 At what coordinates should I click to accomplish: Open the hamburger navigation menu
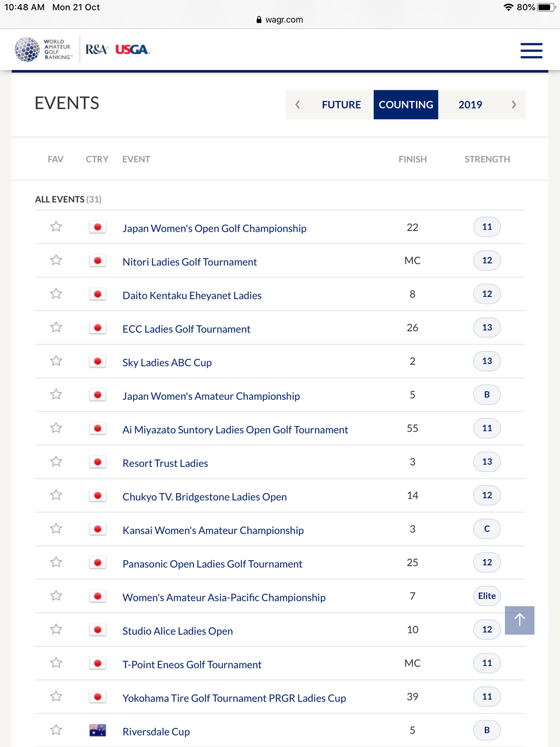(x=531, y=50)
